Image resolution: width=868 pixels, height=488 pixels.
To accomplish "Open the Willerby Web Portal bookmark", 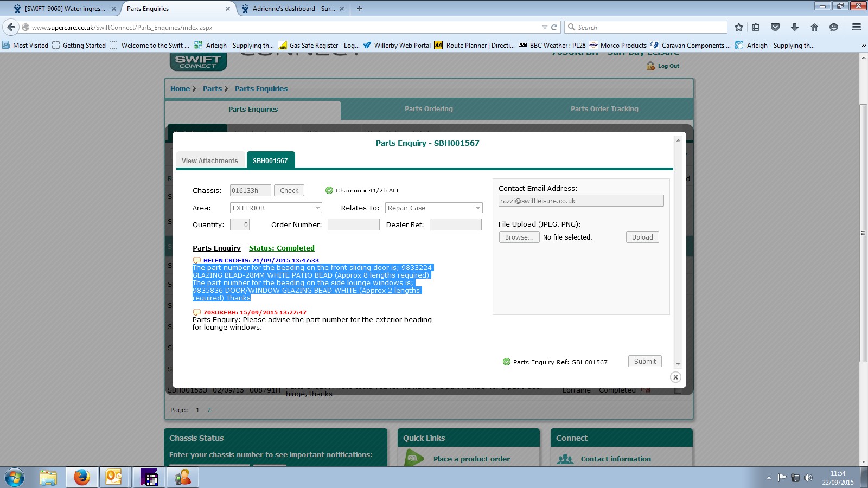I will (x=397, y=46).
